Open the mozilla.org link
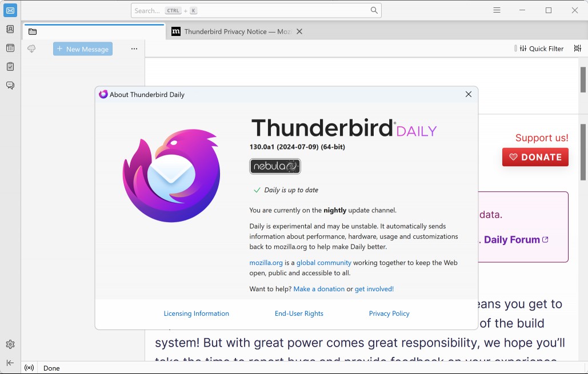 click(266, 263)
